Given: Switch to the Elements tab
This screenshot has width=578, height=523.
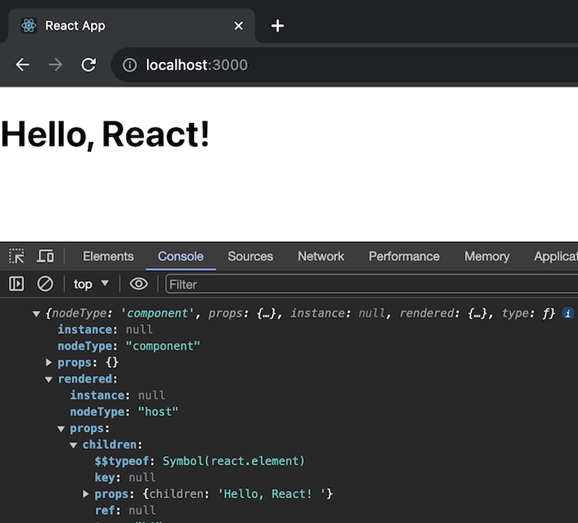Looking at the screenshot, I should [x=108, y=256].
